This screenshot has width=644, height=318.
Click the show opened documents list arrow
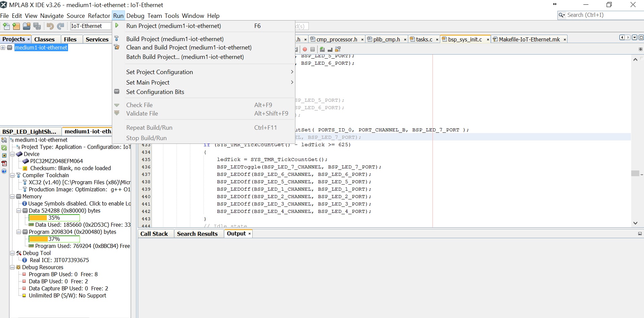(x=635, y=37)
